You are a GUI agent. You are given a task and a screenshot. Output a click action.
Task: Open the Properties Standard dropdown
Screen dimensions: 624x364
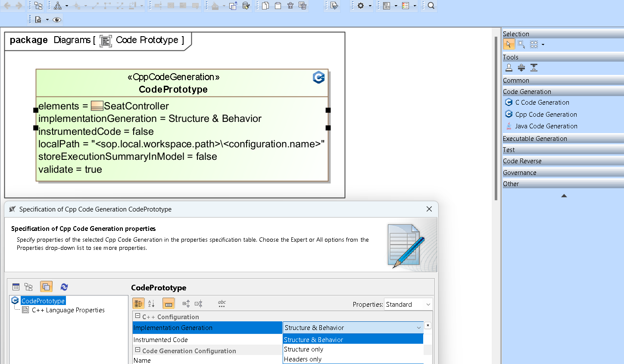(408, 305)
